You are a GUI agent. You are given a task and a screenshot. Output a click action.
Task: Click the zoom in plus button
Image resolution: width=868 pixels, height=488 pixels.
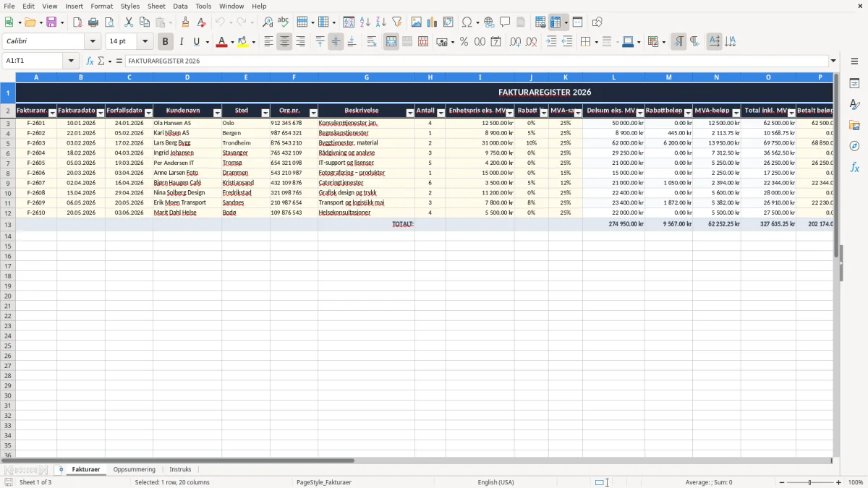[x=839, y=482]
